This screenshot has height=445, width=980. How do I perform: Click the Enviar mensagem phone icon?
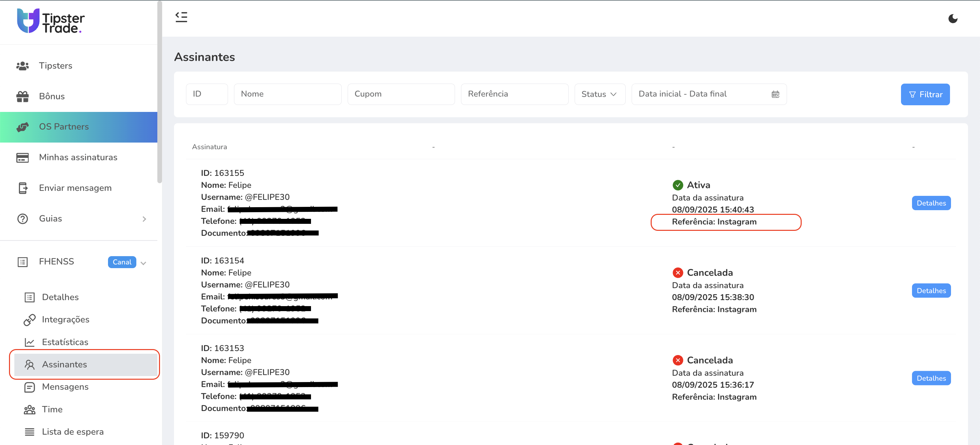coord(23,188)
